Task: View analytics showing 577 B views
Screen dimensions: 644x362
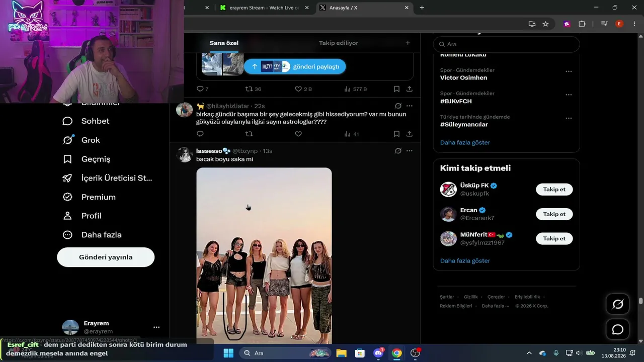Action: click(355, 89)
